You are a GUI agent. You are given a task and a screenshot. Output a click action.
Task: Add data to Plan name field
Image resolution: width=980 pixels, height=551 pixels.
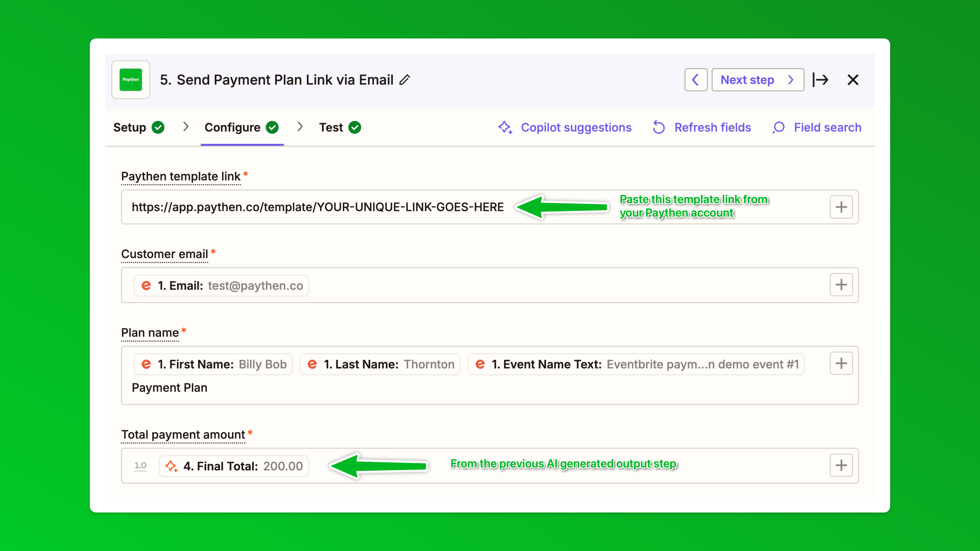(x=841, y=363)
